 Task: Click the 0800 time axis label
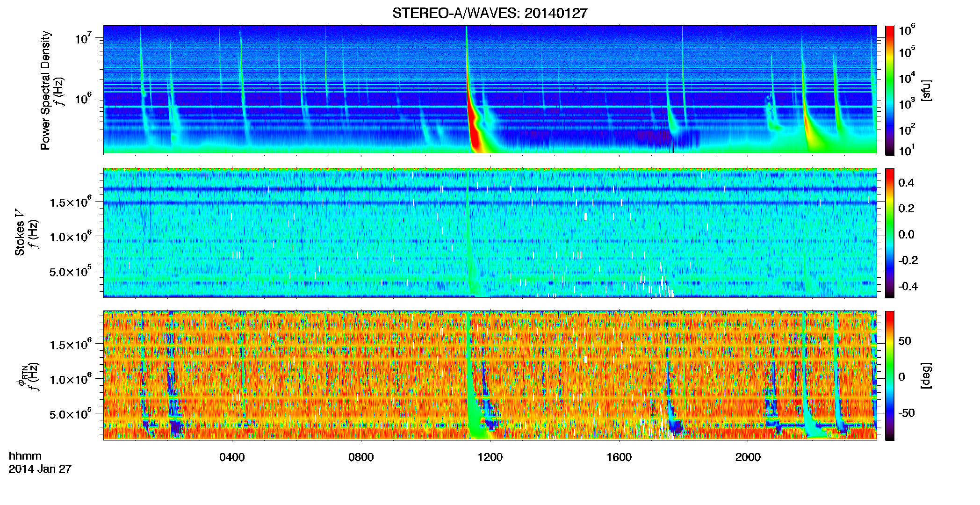point(361,457)
